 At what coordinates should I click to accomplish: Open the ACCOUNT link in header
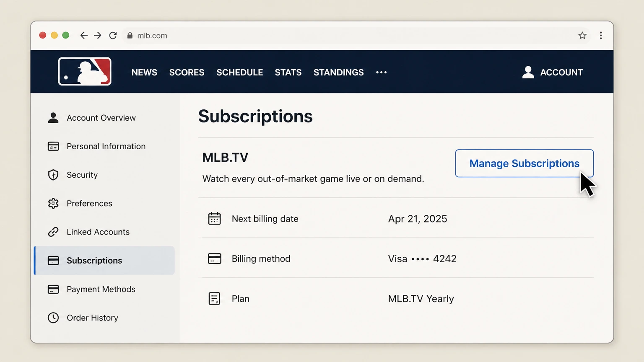(561, 72)
